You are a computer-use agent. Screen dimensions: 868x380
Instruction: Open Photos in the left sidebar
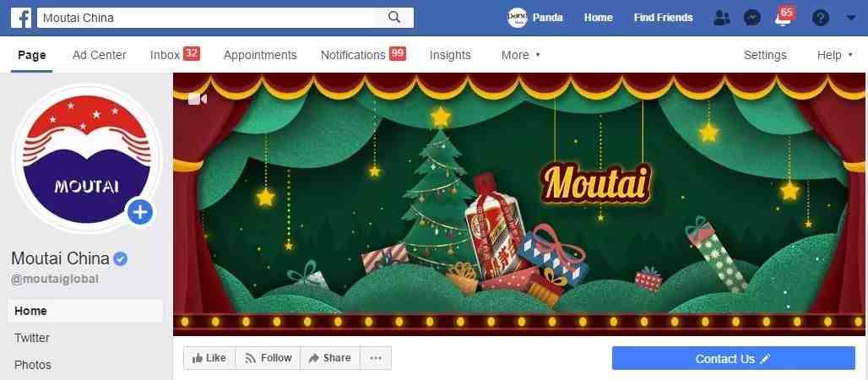pos(33,365)
